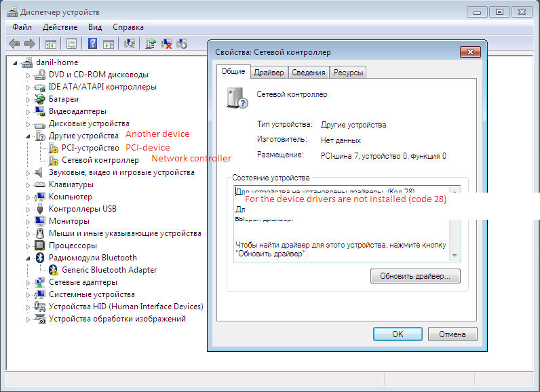Collapse the Радиомодули Bluetooth node
The height and width of the screenshot is (392, 540).
28,259
